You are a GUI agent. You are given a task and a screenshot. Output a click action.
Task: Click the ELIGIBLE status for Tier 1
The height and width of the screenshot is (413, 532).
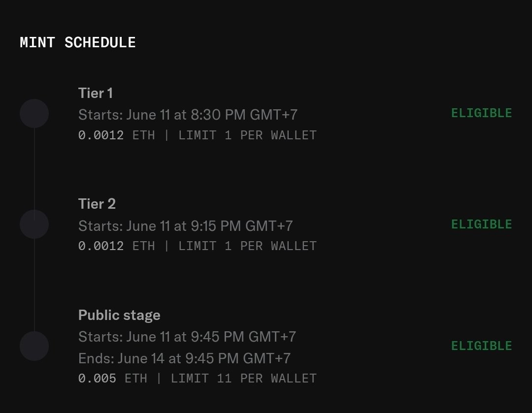pyautogui.click(x=481, y=113)
